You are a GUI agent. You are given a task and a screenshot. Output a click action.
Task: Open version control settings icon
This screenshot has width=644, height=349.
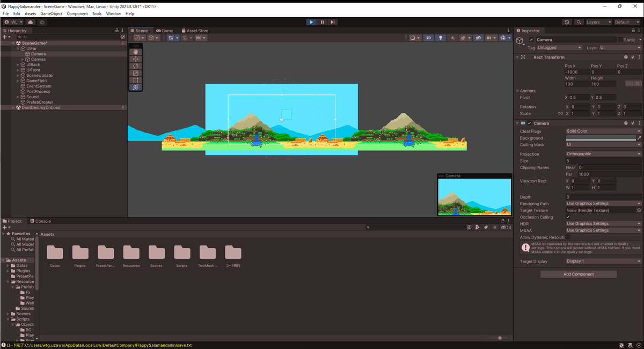(x=42, y=22)
